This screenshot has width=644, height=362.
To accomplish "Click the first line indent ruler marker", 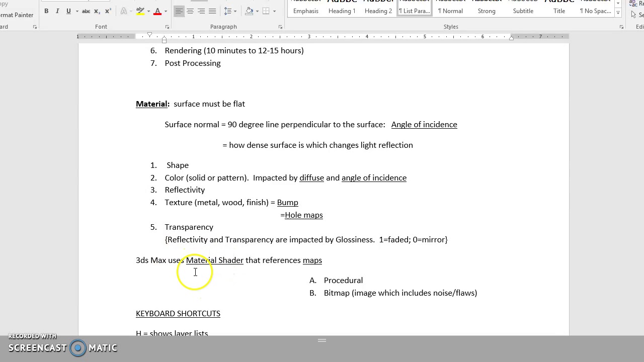I will 149,34.
